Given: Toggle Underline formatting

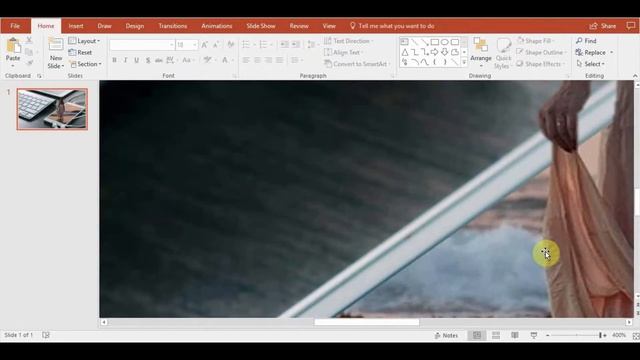Looking at the screenshot, I should click(x=136, y=60).
